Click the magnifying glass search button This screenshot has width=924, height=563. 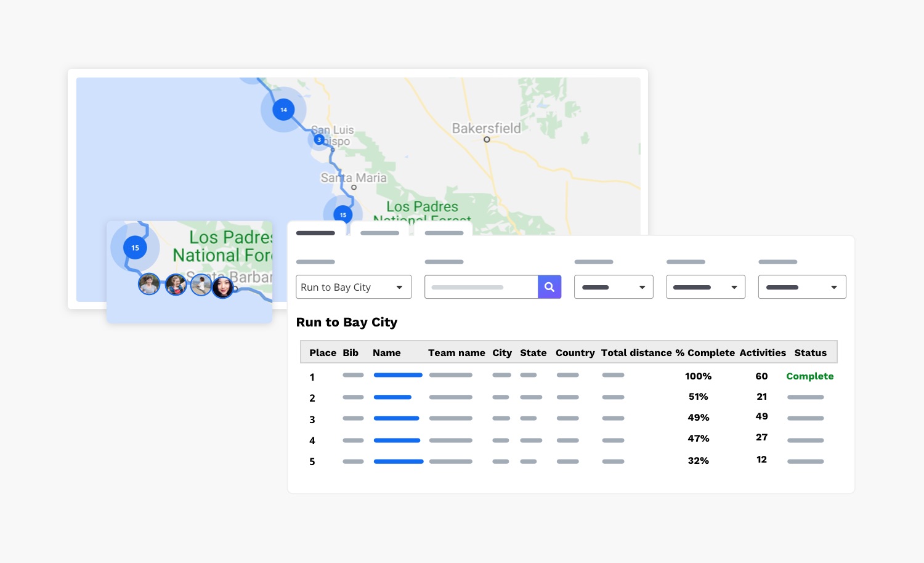(549, 287)
